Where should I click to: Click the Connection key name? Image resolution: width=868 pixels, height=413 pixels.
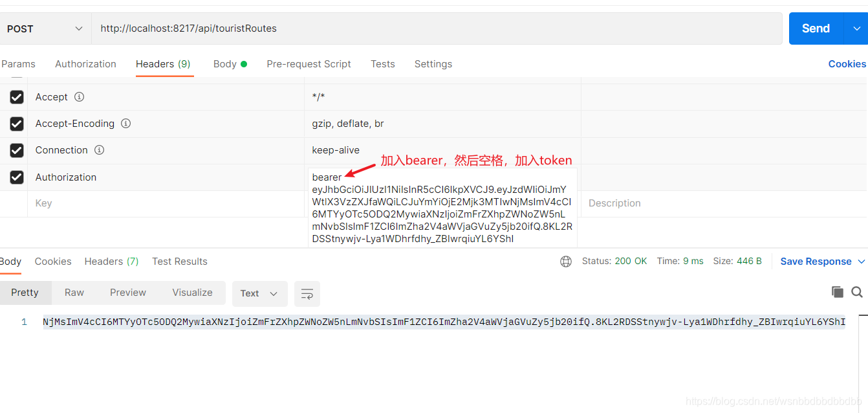[x=61, y=150]
